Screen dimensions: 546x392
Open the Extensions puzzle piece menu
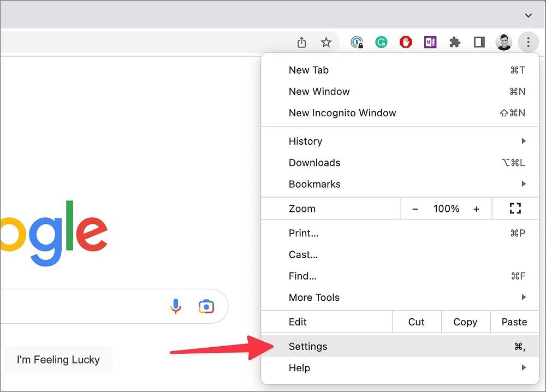(455, 43)
